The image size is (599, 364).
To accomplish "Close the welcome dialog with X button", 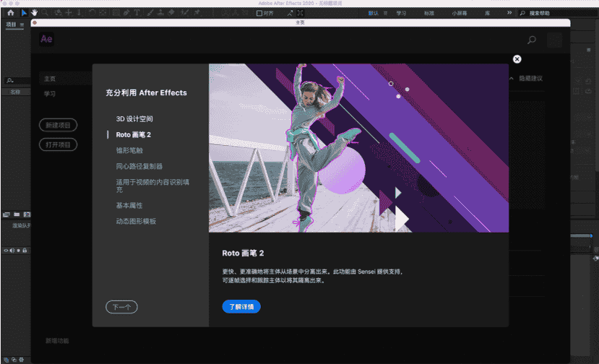I will coord(517,59).
